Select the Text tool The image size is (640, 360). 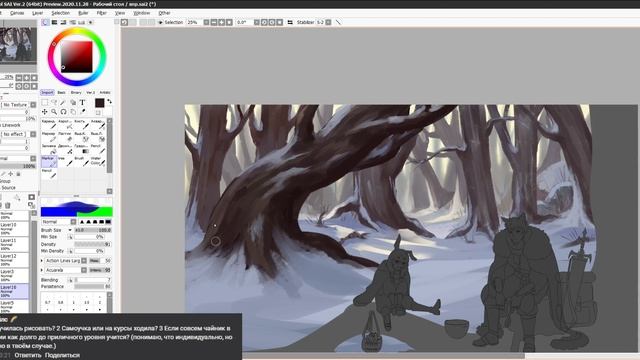[82, 102]
